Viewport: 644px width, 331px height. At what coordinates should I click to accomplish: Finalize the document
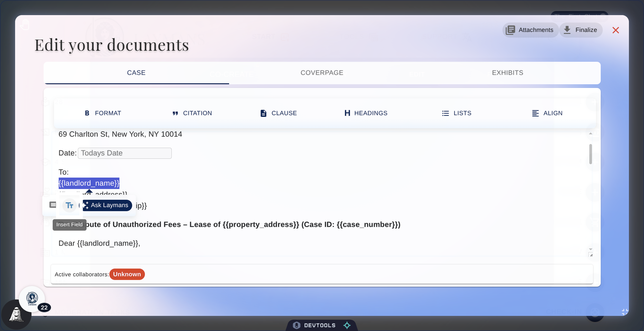click(x=581, y=30)
